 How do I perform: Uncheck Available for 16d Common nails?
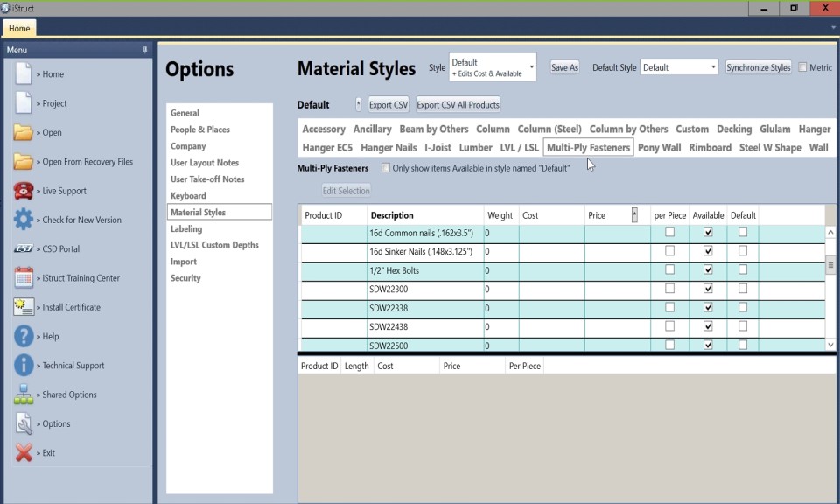pos(708,233)
